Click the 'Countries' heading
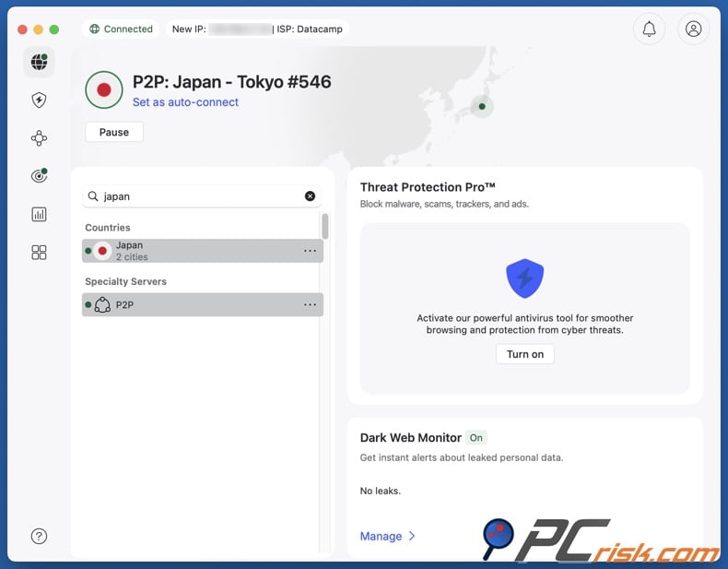Screen dimensions: 728x569 (x=107, y=228)
